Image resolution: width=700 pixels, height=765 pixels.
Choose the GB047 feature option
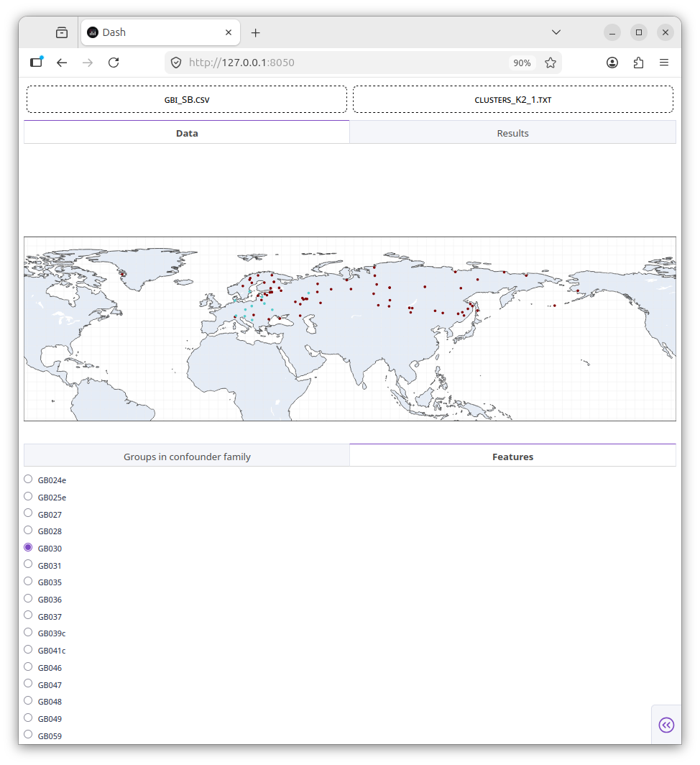pyautogui.click(x=28, y=684)
